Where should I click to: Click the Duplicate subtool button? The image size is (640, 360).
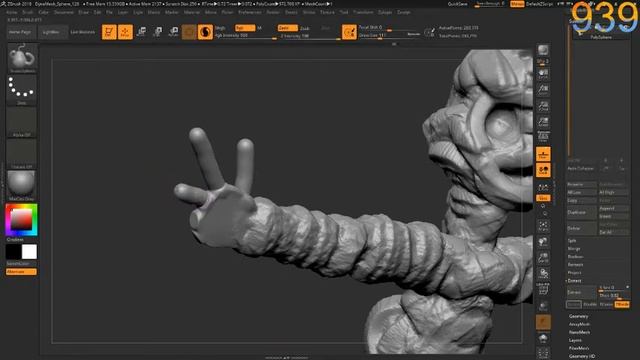[x=581, y=212]
